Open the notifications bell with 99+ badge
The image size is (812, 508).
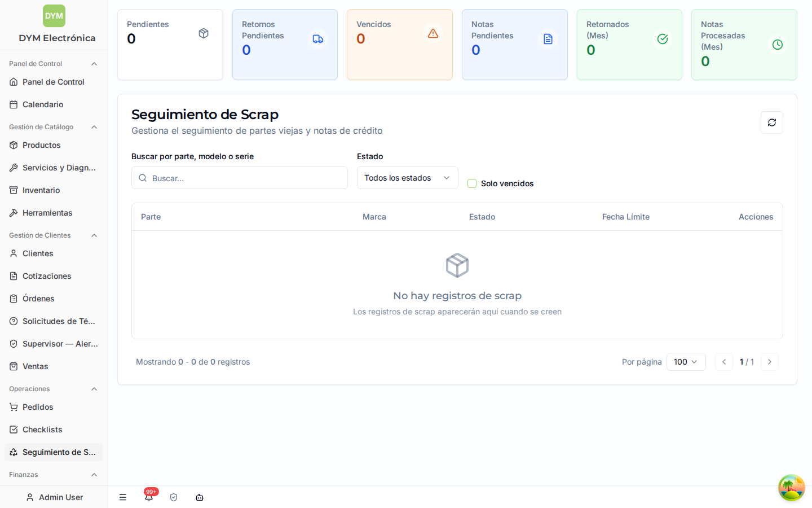coord(149,497)
